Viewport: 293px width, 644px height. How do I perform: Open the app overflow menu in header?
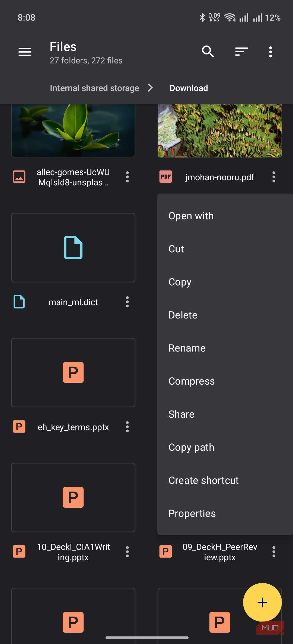pos(270,52)
